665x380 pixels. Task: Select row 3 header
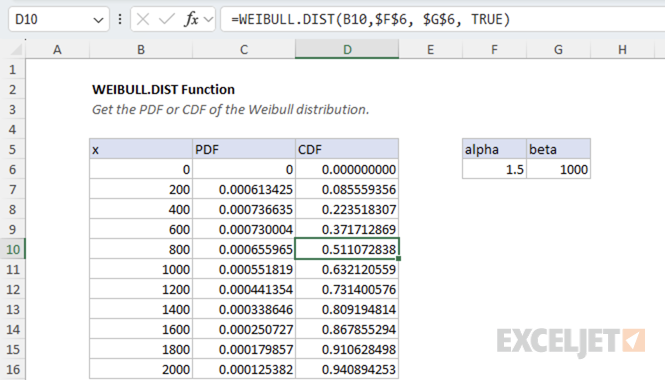point(13,109)
